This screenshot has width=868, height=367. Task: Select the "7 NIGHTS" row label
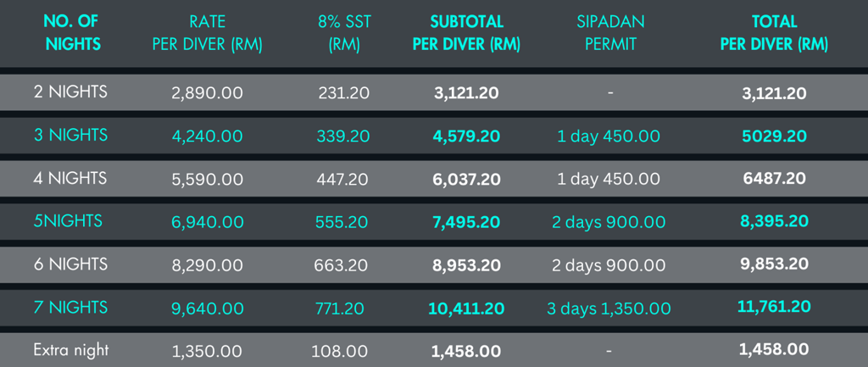click(x=70, y=307)
